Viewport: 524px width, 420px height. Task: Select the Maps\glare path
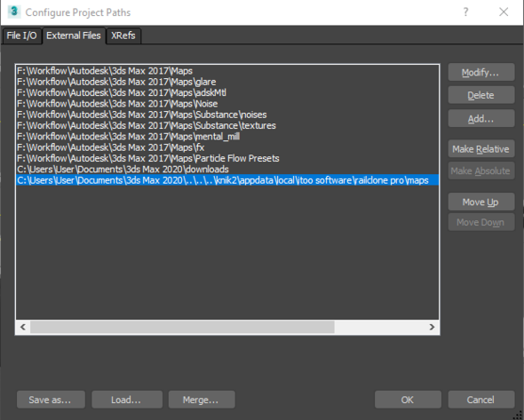(x=227, y=82)
